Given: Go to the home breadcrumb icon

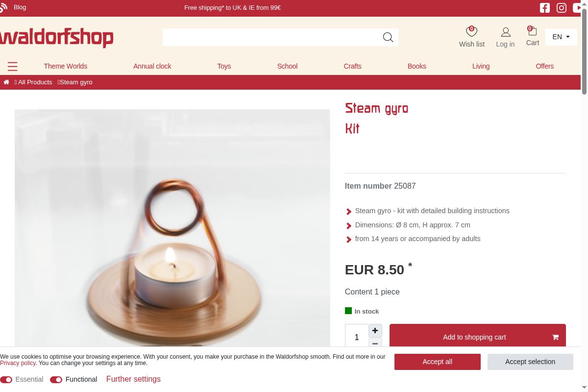Looking at the screenshot, I should pos(6,82).
